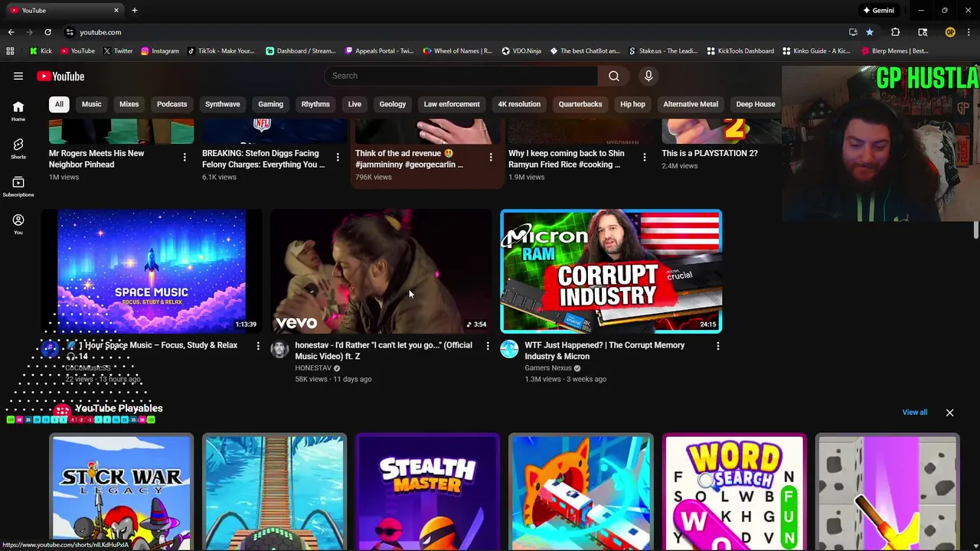The width and height of the screenshot is (980, 551).
Task: Select the Law enforcement filter chip
Action: point(452,104)
